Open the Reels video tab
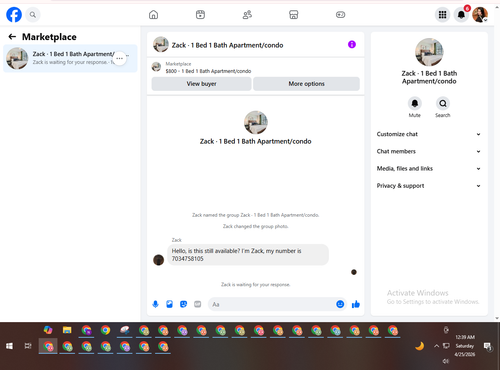Image resolution: width=500 pixels, height=370 pixels. (200, 15)
